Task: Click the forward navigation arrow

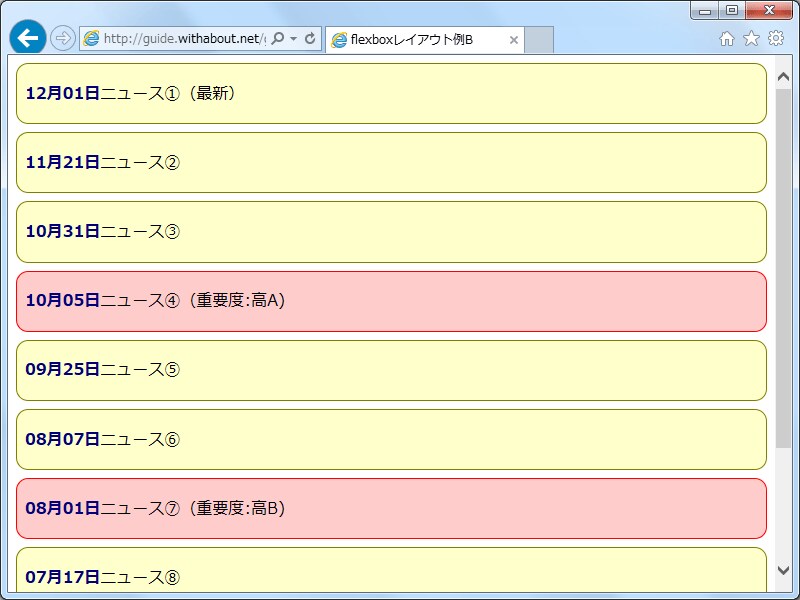Action: 63,38
